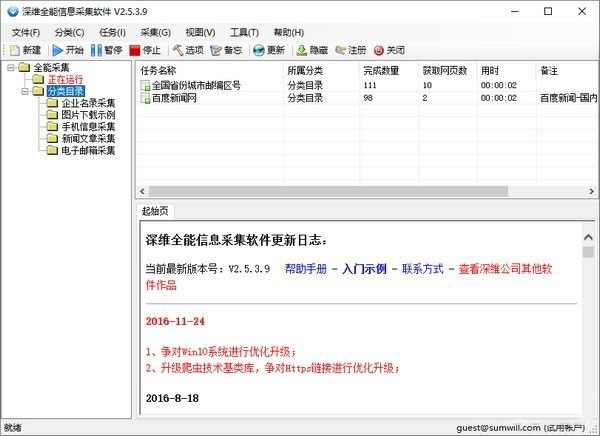Click 图片下载示例 tree item label

coord(88,115)
